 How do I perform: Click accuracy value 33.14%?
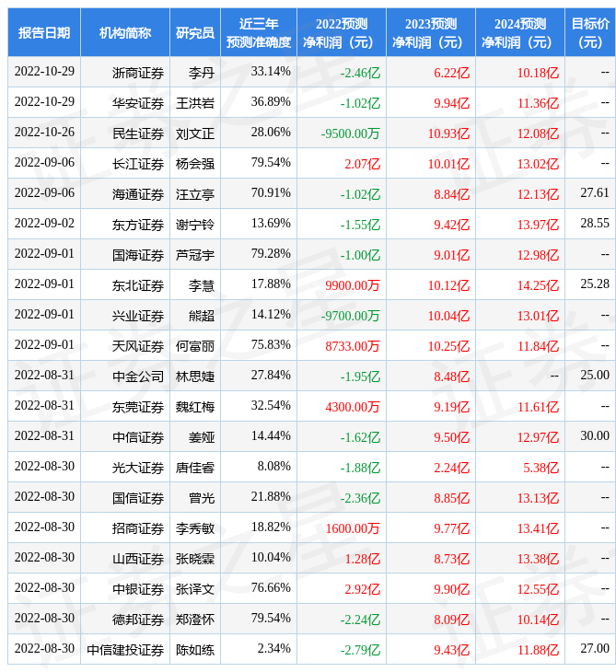(271, 71)
